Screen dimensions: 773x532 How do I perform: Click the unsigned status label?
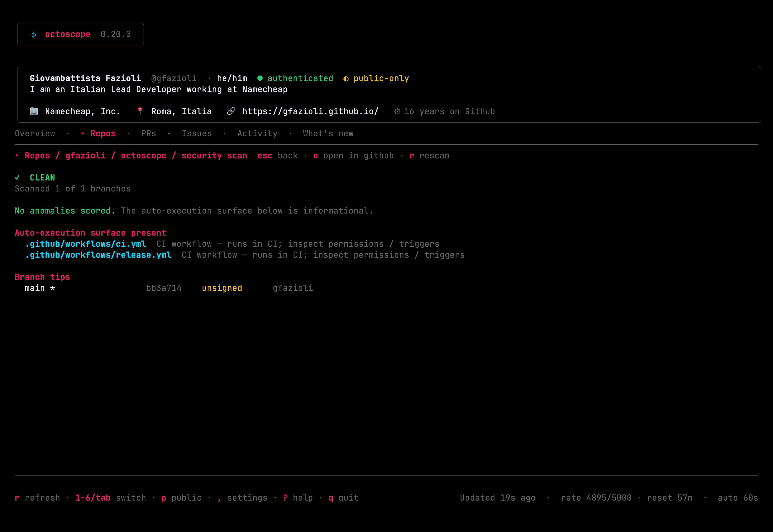[222, 288]
